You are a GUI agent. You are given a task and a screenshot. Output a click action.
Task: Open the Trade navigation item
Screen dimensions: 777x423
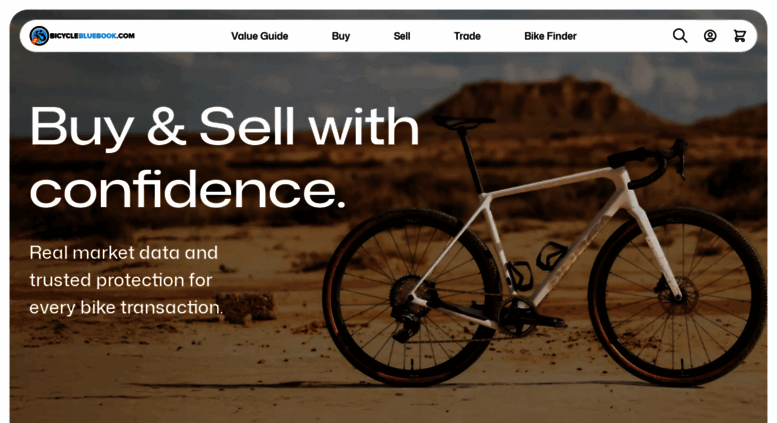coord(467,36)
